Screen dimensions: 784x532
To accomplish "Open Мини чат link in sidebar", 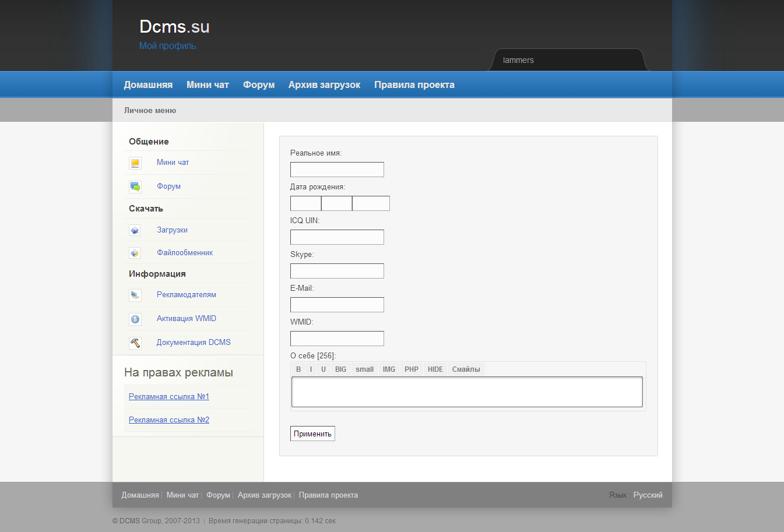I will [x=173, y=162].
